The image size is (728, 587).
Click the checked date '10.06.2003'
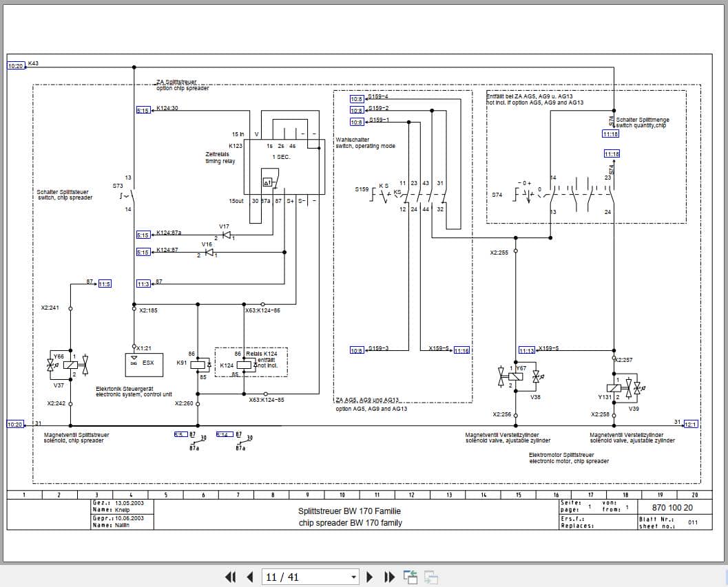click(129, 518)
